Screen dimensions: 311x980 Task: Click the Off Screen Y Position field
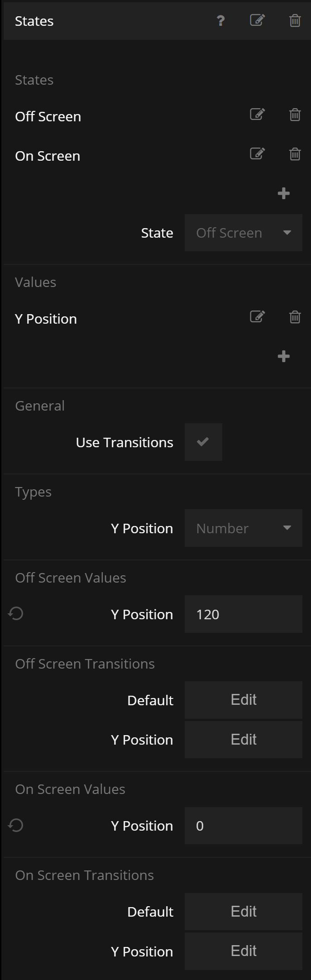pyautogui.click(x=243, y=614)
